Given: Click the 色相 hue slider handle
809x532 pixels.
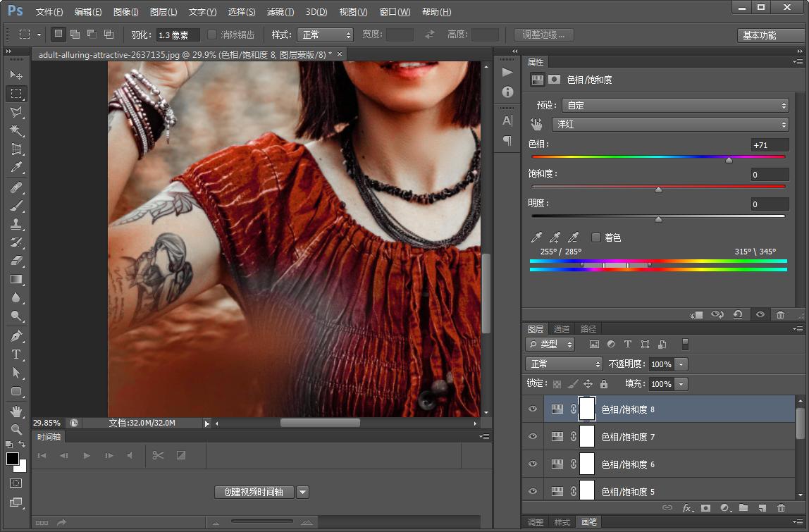Looking at the screenshot, I should tap(729, 160).
